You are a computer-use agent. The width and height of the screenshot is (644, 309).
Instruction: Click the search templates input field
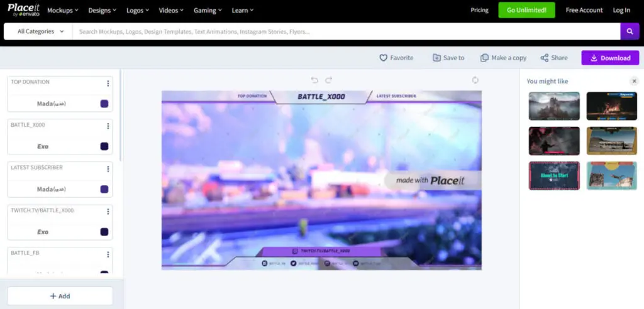(346, 31)
